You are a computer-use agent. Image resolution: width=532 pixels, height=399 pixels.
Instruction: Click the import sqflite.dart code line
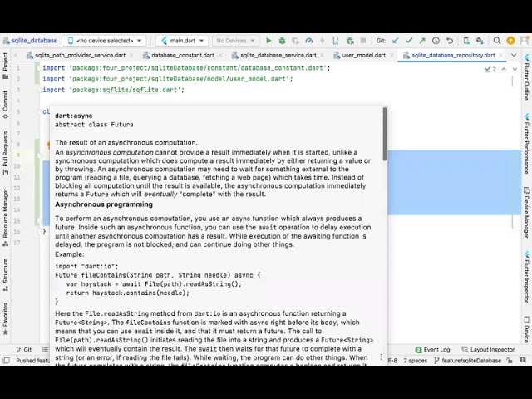(113, 90)
